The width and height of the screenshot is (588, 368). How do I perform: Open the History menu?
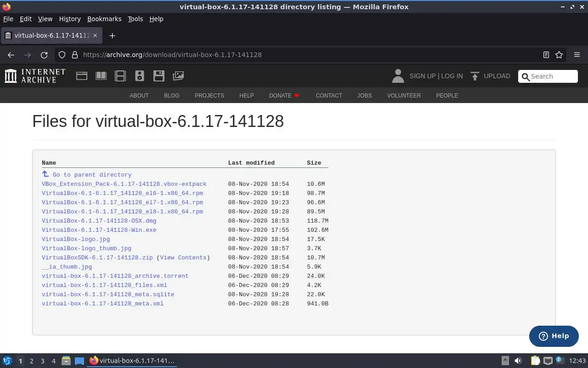(x=70, y=19)
